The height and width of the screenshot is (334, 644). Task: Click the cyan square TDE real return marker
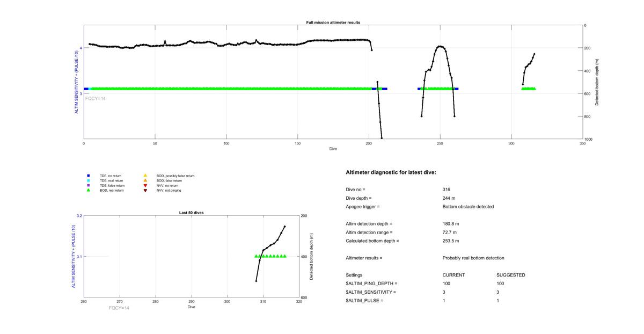click(88, 180)
